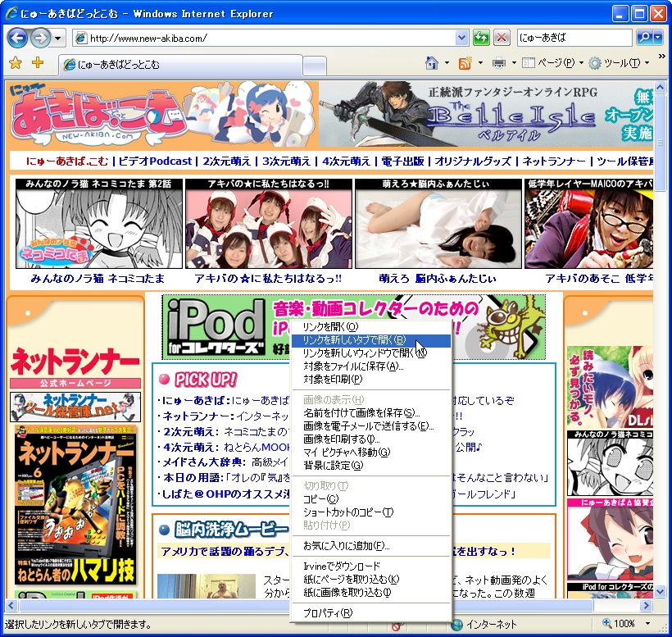Select Irvineでダウンロード menu entry
The height and width of the screenshot is (637, 672).
pyautogui.click(x=371, y=566)
